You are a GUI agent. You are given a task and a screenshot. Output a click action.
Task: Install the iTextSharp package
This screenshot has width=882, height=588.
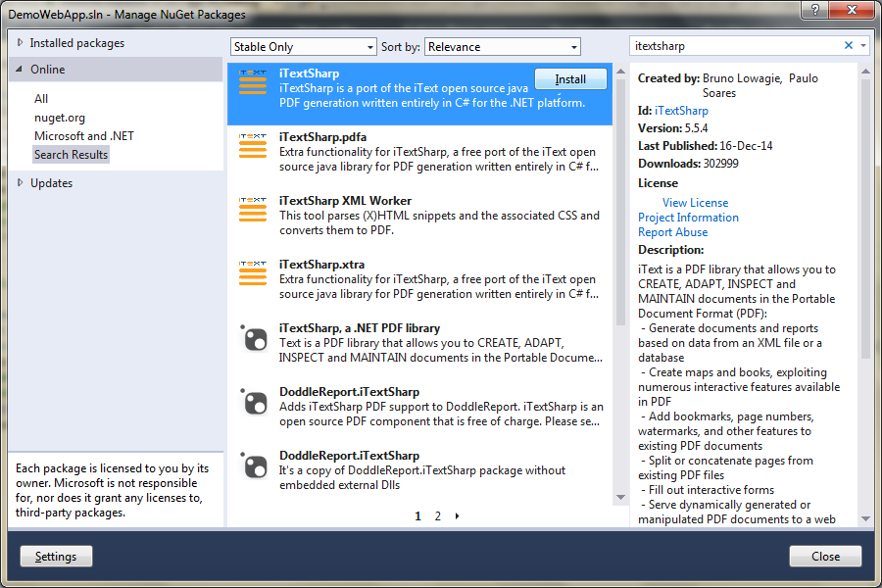pos(570,79)
